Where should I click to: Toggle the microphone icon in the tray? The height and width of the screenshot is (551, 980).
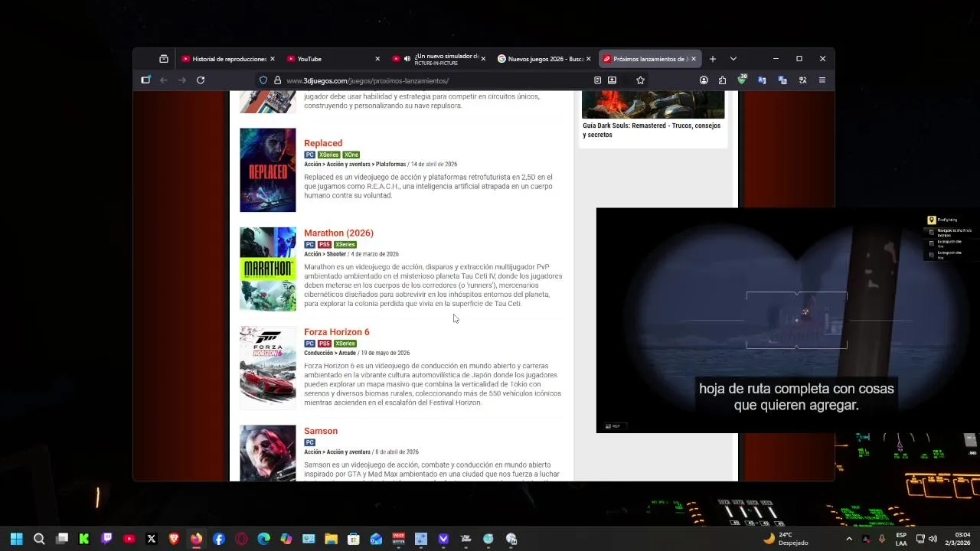[882, 539]
